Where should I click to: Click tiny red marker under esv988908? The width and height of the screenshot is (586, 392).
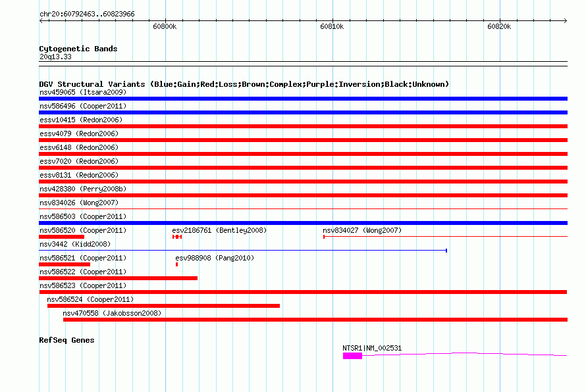tap(176, 264)
